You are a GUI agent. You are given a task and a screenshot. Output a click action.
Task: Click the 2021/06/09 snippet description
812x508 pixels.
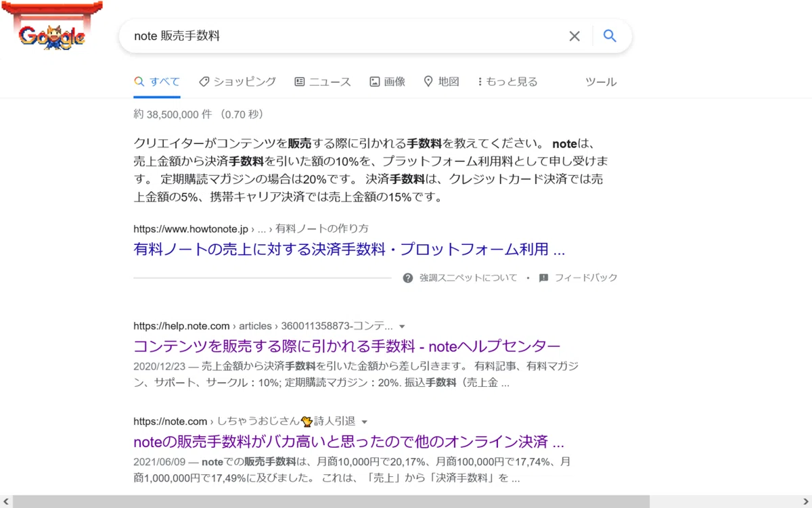[x=353, y=470]
